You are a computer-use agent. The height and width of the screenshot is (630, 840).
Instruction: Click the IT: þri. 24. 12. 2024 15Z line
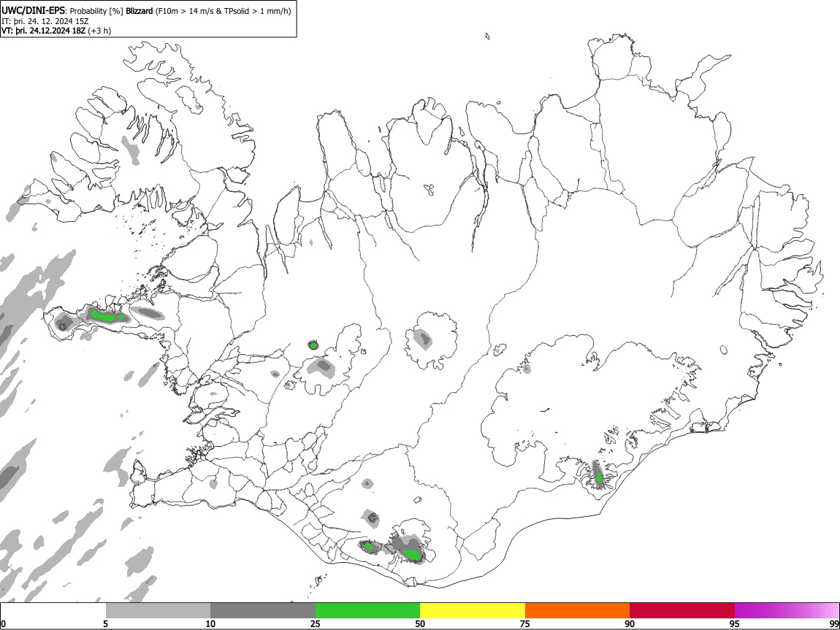click(45, 21)
